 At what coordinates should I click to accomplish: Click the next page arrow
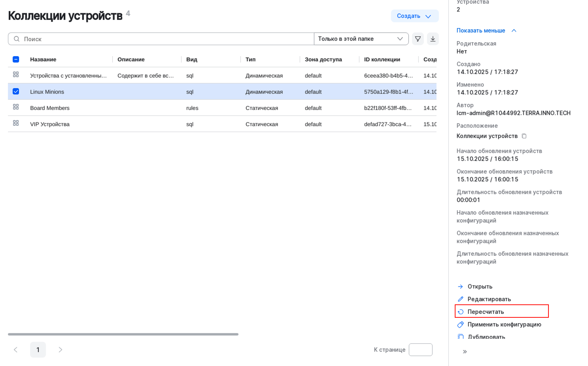coord(61,350)
